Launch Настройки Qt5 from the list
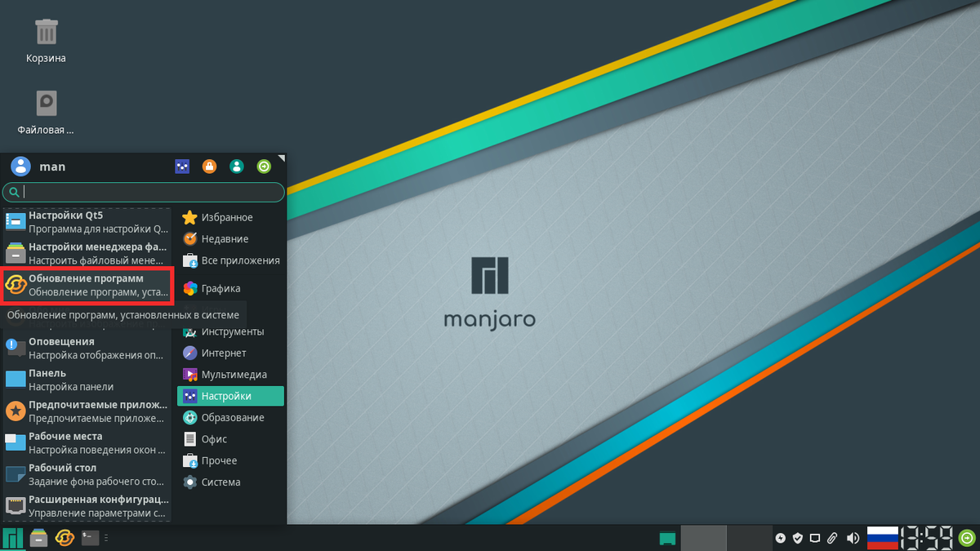Screen dimensions: 980x551 coord(87,223)
